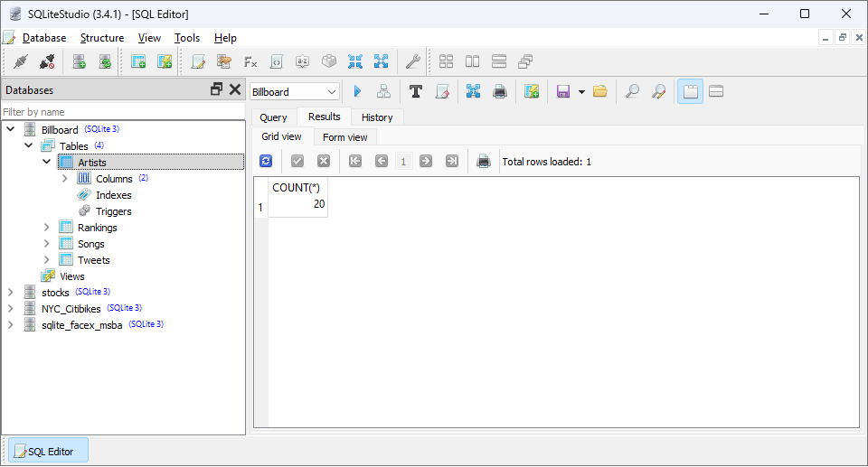Close the Databases panel
The width and height of the screenshot is (868, 467).
coord(235,89)
